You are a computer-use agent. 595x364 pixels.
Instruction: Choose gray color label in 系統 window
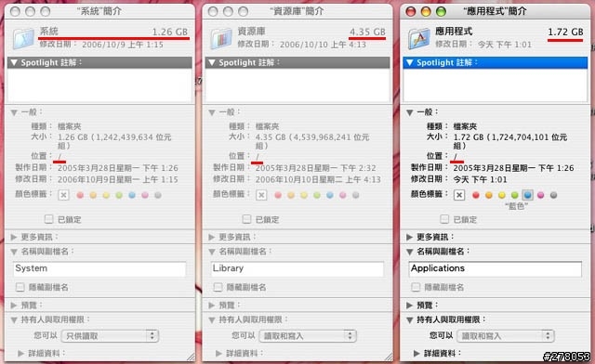158,195
